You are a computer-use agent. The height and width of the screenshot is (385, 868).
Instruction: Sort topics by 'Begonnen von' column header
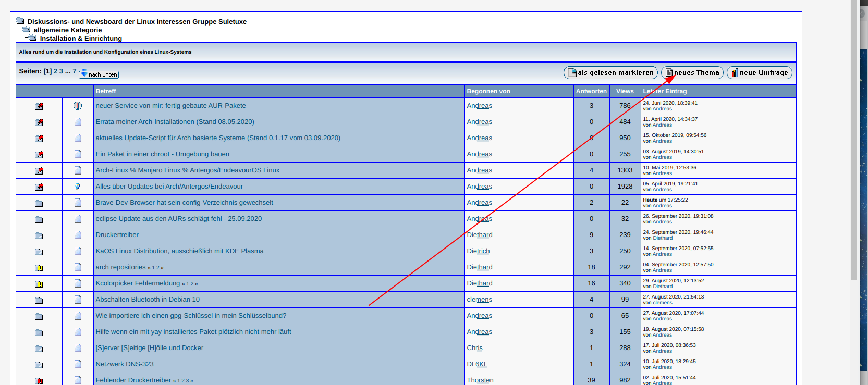tap(488, 91)
